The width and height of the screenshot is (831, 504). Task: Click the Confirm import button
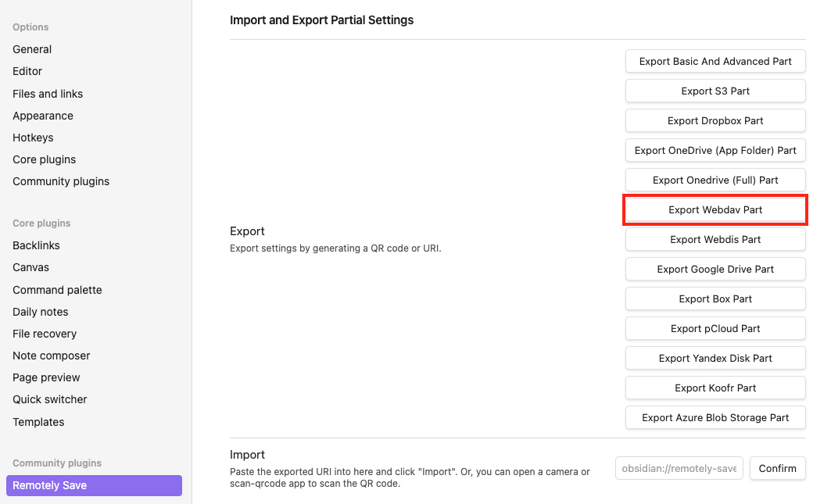(778, 469)
